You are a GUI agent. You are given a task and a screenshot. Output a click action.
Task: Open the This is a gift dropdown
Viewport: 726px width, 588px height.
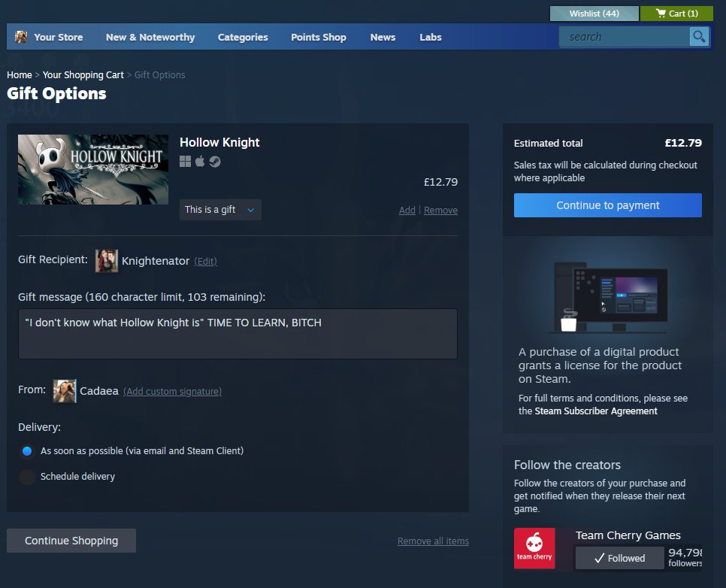coord(220,210)
